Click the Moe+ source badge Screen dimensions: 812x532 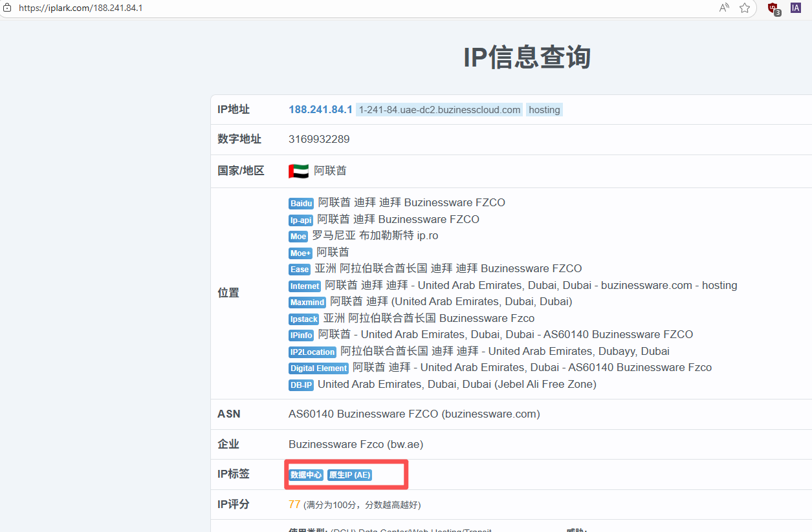(x=300, y=253)
